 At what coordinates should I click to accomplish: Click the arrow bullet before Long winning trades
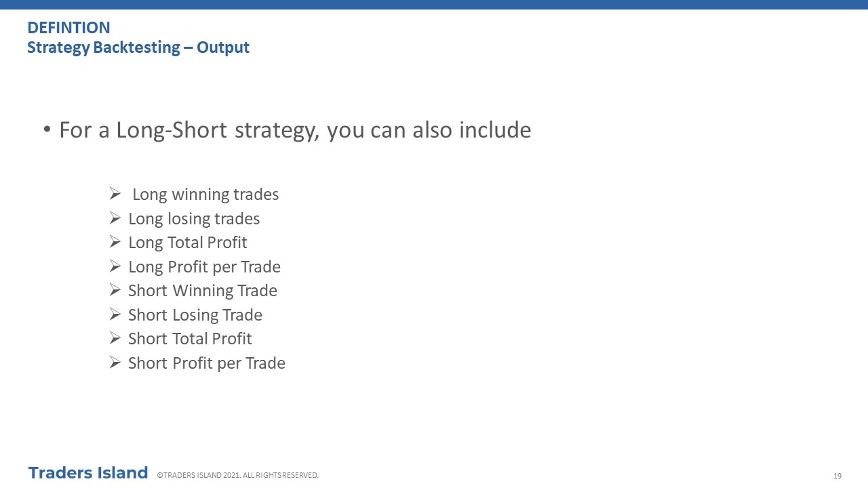[x=115, y=195]
